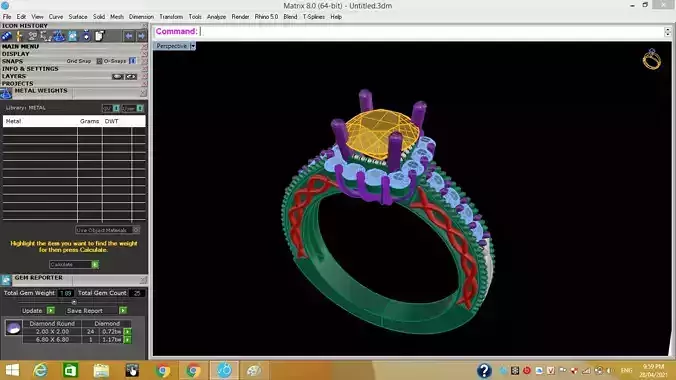Toggle the O-Snaps button
Screen dimensions: 676x380
[x=133, y=61]
